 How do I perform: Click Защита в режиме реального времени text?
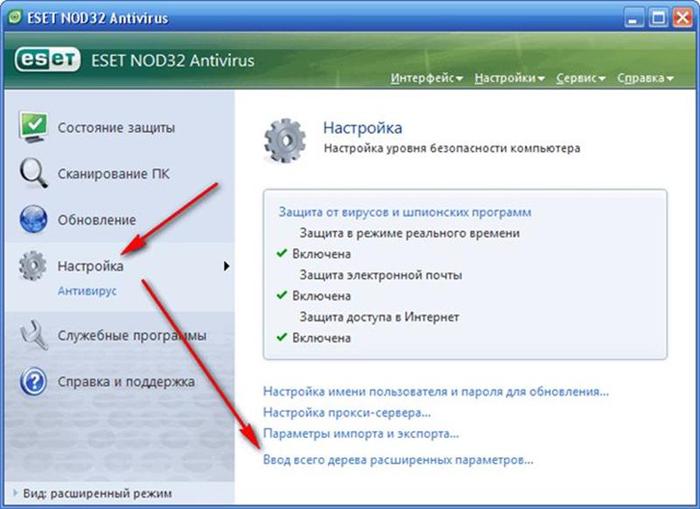coord(409,233)
